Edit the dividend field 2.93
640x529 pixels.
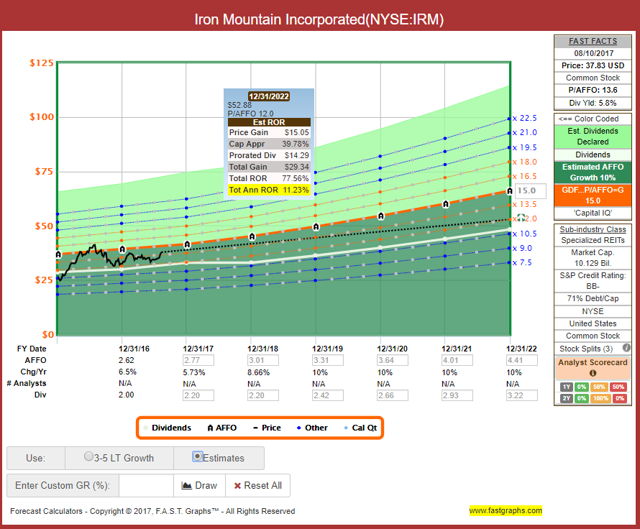457,396
